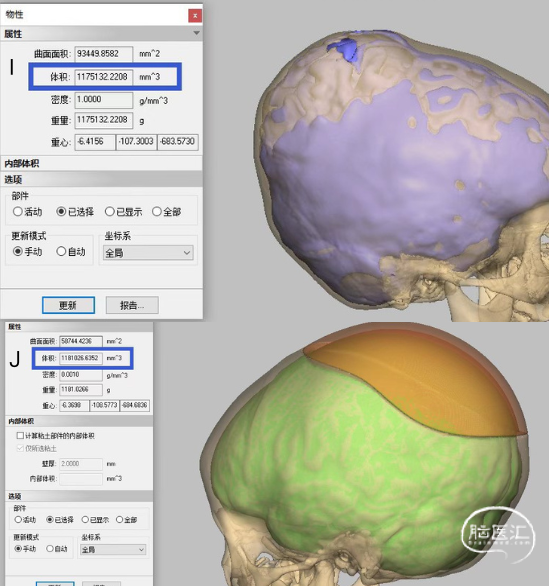Collapse the 属性 section arrow

click(196, 33)
